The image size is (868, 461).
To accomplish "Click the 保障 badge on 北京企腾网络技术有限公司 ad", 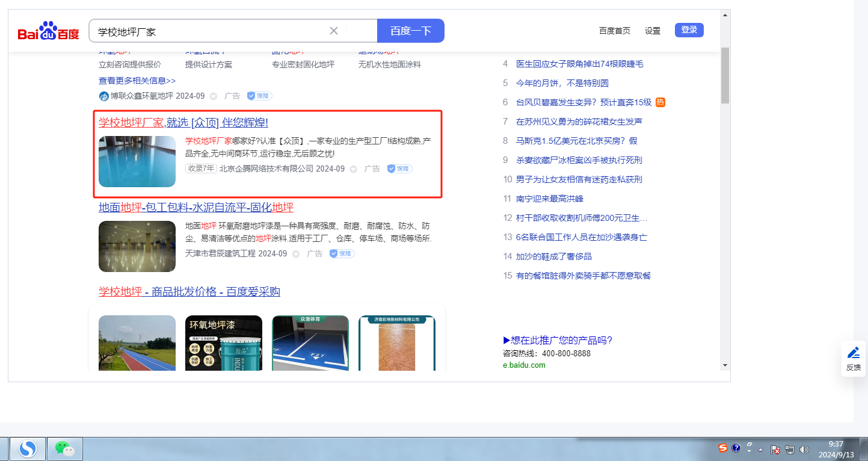I will point(400,169).
